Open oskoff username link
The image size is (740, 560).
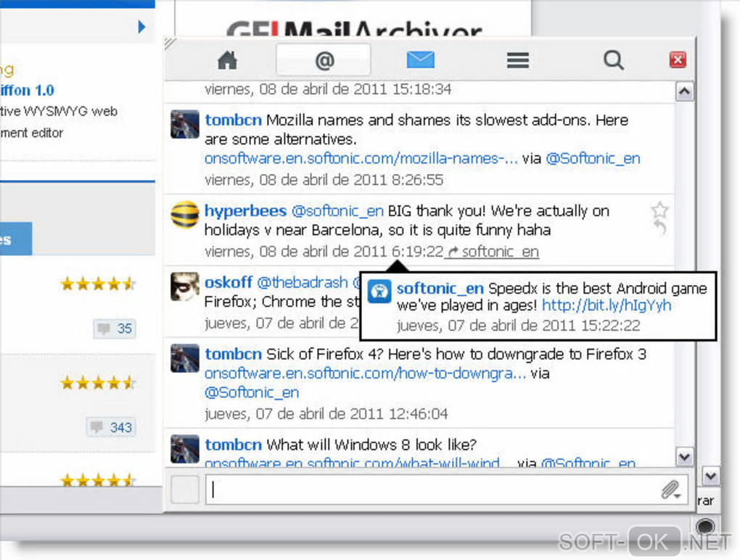coord(229,282)
